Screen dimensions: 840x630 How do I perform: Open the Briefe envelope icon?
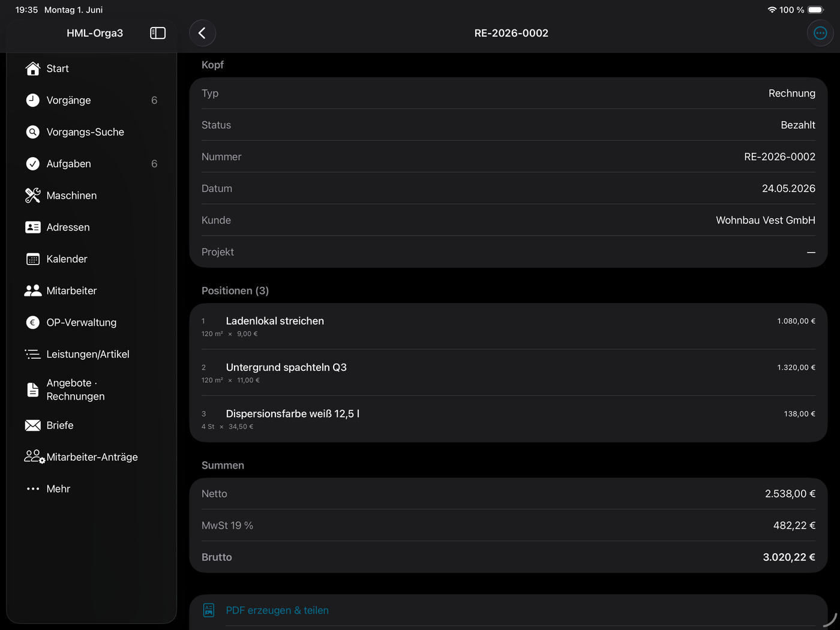pyautogui.click(x=33, y=425)
